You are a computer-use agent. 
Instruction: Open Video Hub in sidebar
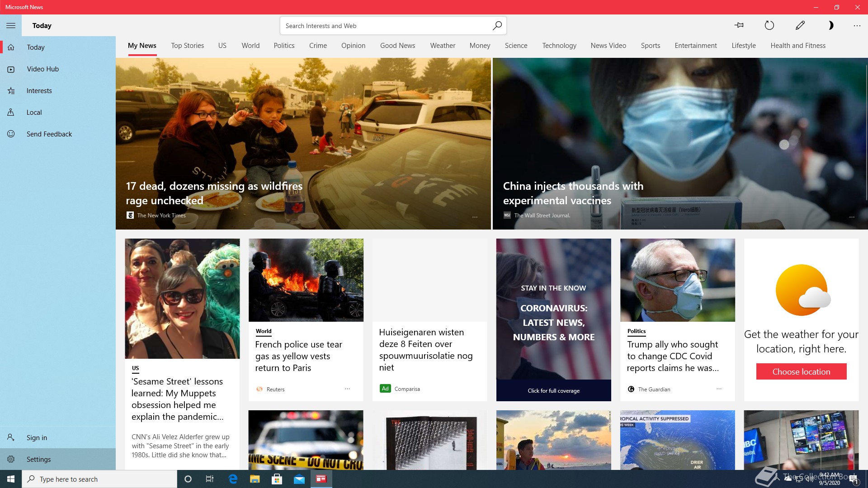click(42, 69)
